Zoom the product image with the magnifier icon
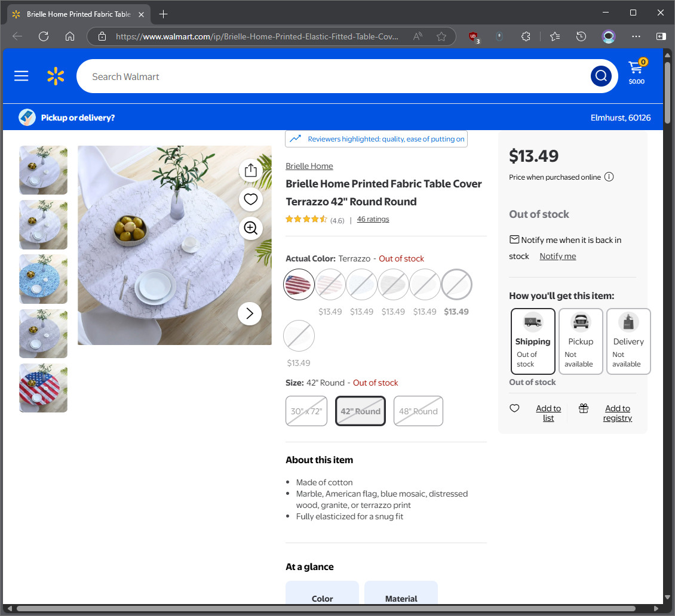Image resolution: width=675 pixels, height=616 pixels. click(250, 228)
